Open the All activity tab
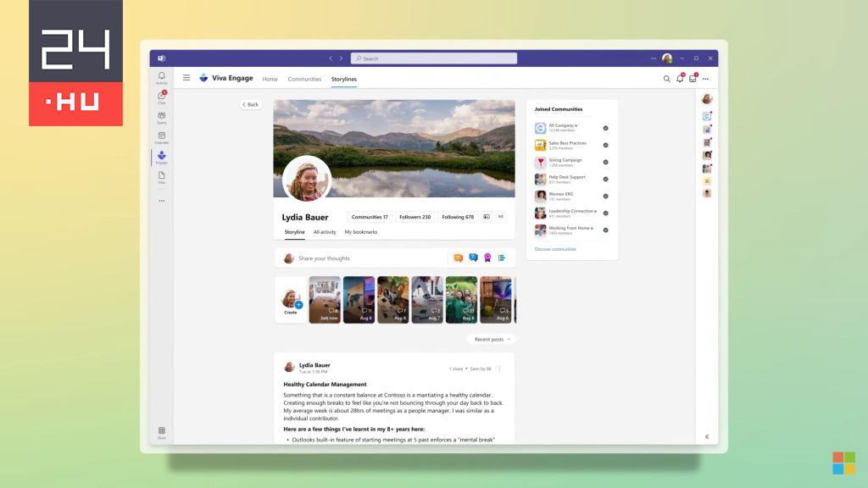 325,232
